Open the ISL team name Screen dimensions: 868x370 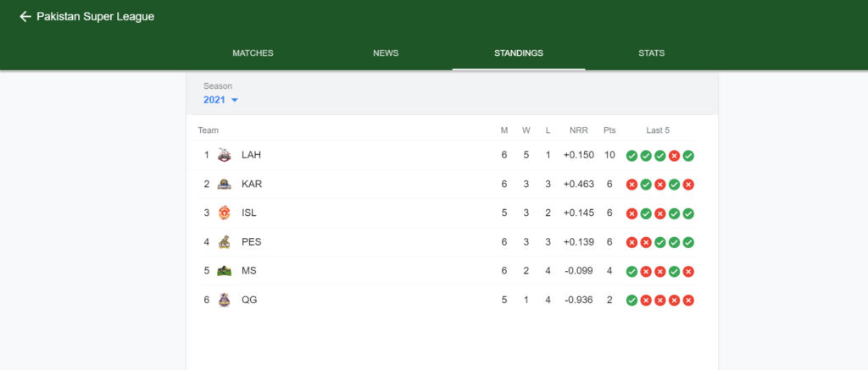(x=249, y=213)
